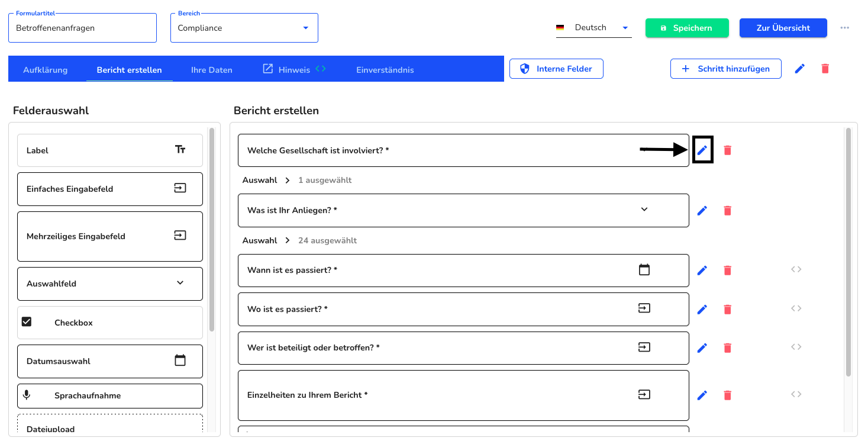This screenshot has height=444, width=868.
Task: Switch to the Ihre Daten tab
Action: click(x=212, y=70)
